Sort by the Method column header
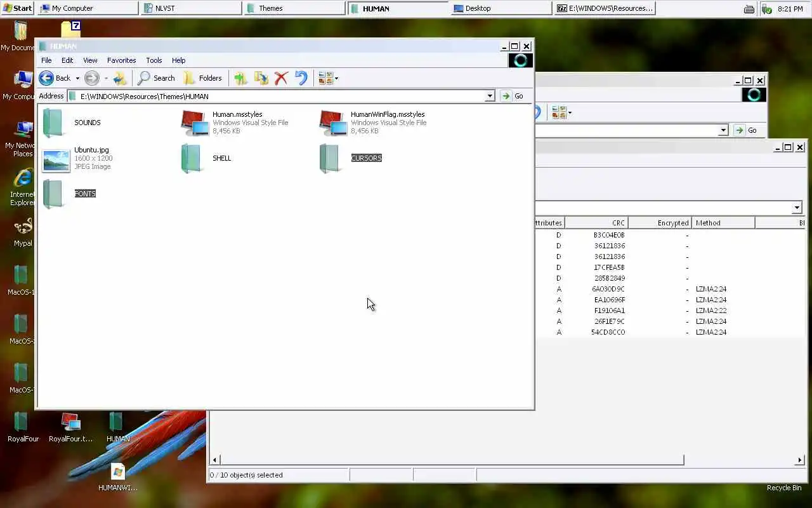 tap(723, 223)
